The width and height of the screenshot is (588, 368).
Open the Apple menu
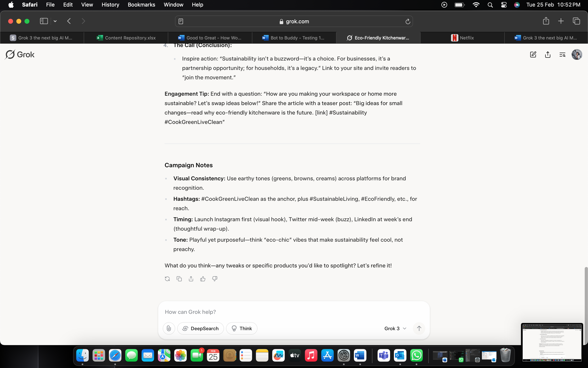pyautogui.click(x=11, y=5)
